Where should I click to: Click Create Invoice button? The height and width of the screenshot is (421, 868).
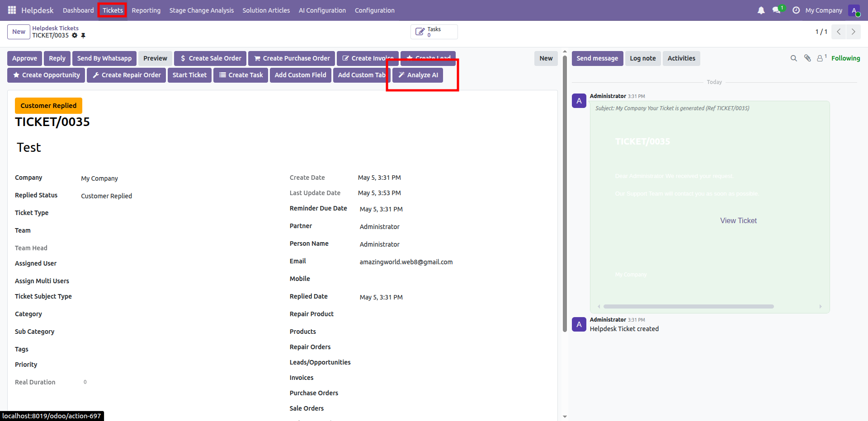368,58
